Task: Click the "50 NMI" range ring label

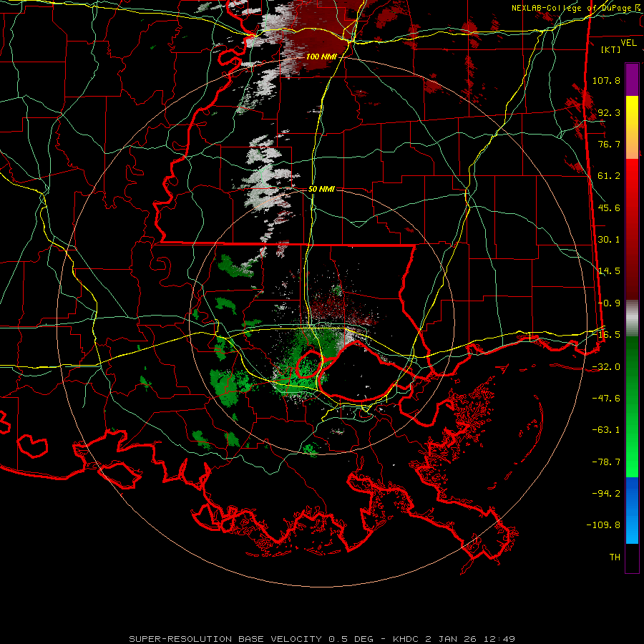Action: click(321, 189)
